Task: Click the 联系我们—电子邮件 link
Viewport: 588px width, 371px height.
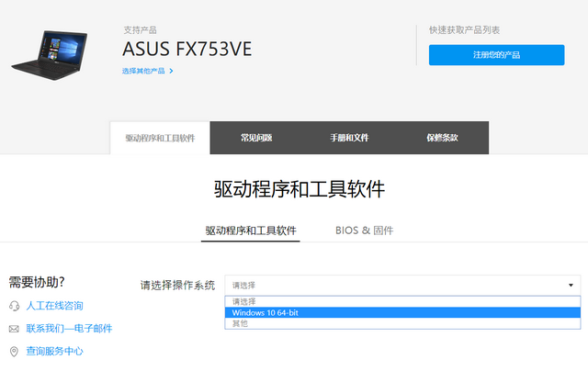Action: (69, 329)
